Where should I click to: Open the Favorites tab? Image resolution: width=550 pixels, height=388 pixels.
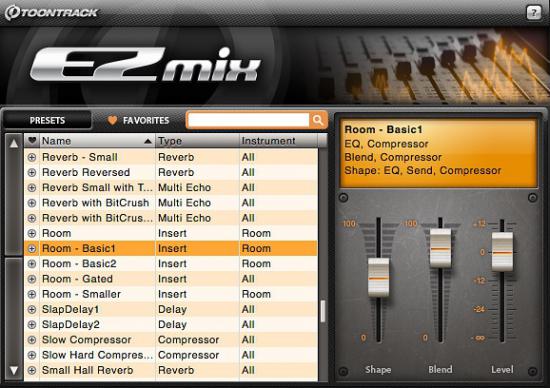click(138, 120)
